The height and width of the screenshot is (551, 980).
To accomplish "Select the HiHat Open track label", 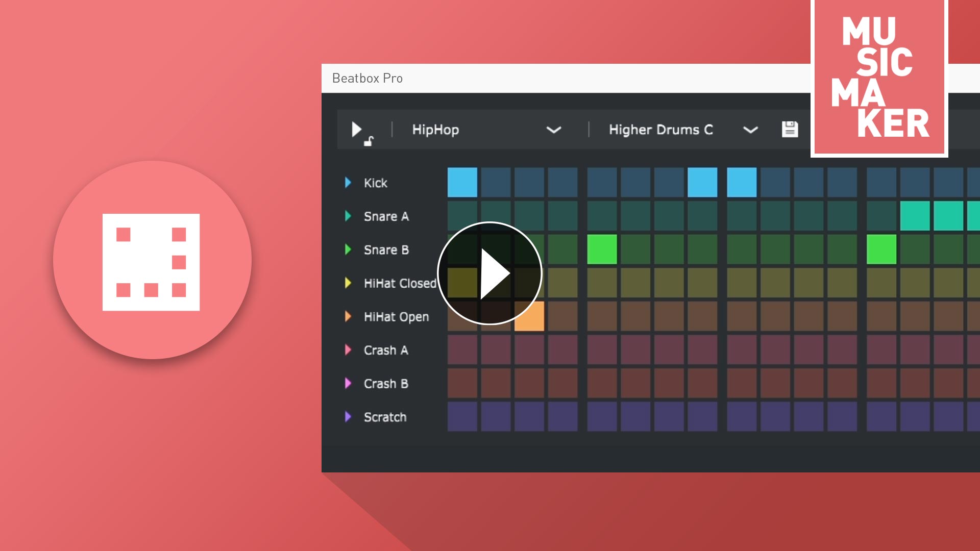I will (397, 317).
